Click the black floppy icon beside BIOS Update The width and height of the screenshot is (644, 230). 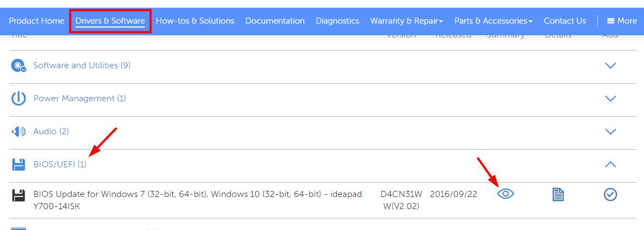19,195
